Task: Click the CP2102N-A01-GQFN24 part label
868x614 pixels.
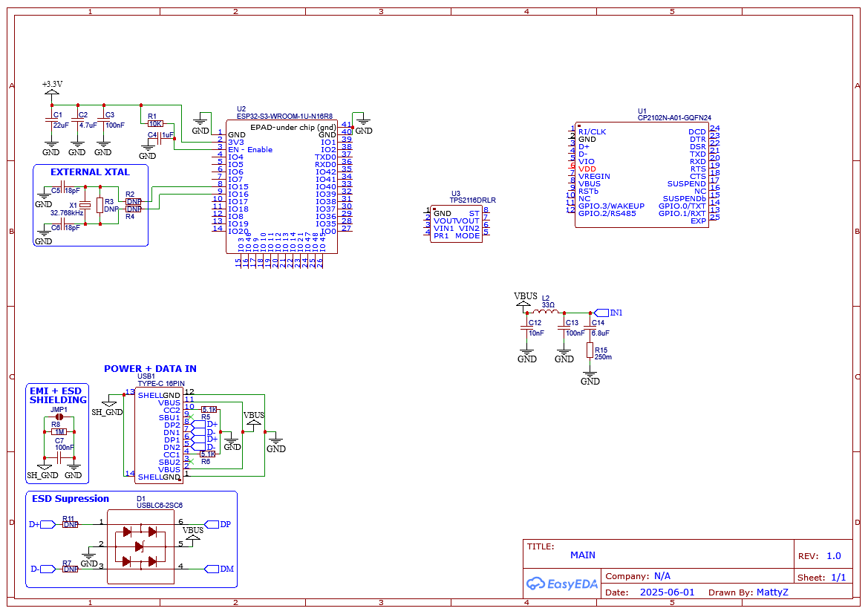Action: click(674, 118)
